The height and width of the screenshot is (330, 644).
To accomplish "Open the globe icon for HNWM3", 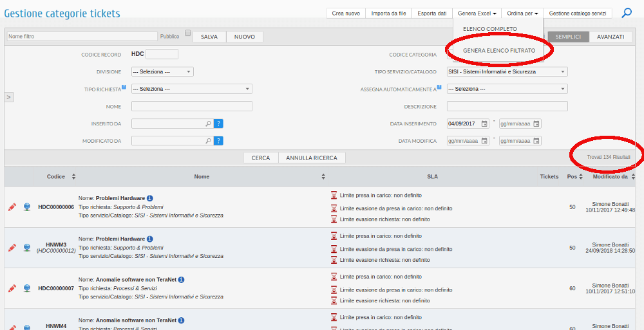I will coord(26,248).
